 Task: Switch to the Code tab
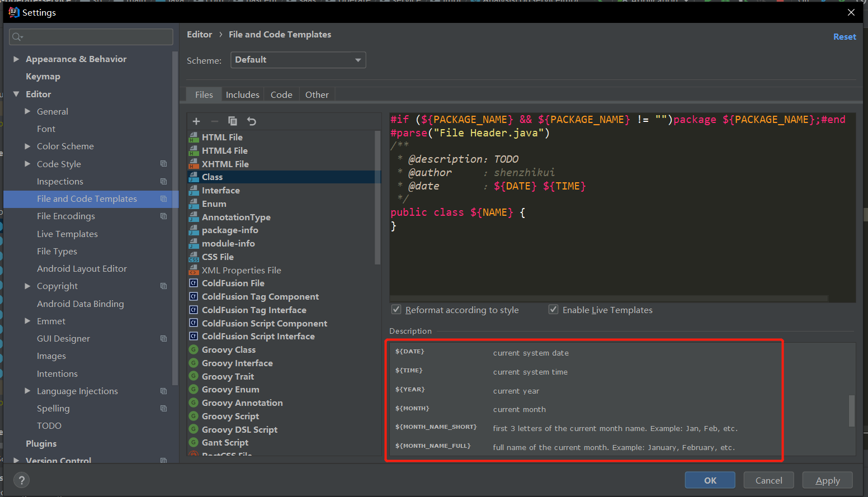pyautogui.click(x=281, y=94)
